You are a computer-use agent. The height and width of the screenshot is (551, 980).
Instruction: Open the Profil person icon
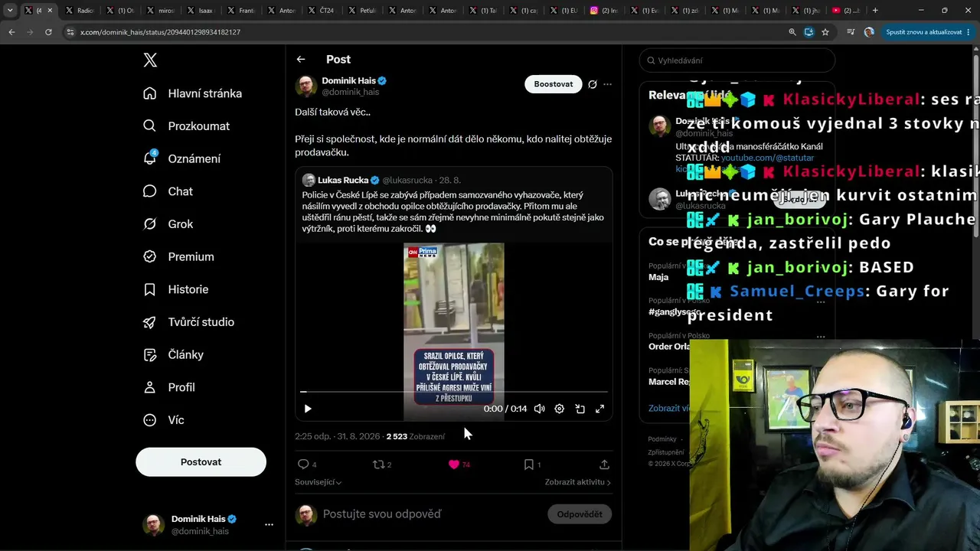[x=150, y=387]
